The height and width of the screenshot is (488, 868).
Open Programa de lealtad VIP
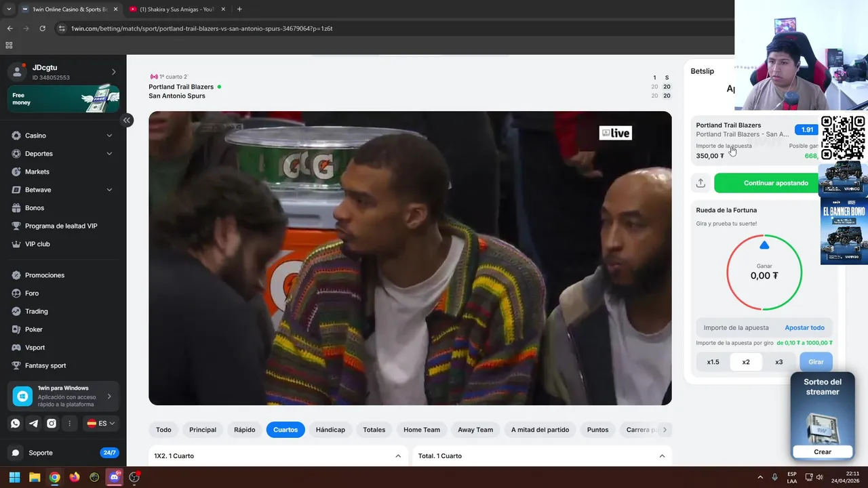coord(61,226)
